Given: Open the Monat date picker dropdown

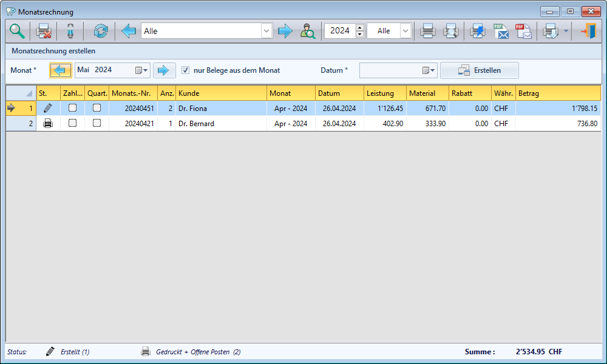Looking at the screenshot, I should [x=142, y=70].
